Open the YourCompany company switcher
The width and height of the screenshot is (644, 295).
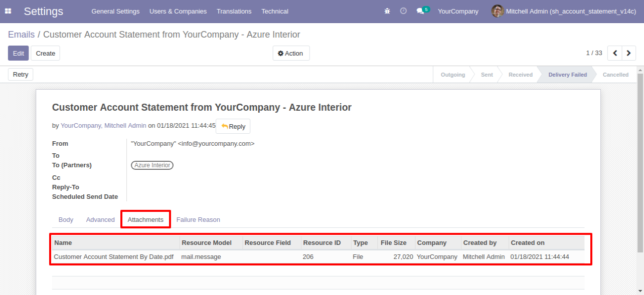point(458,11)
